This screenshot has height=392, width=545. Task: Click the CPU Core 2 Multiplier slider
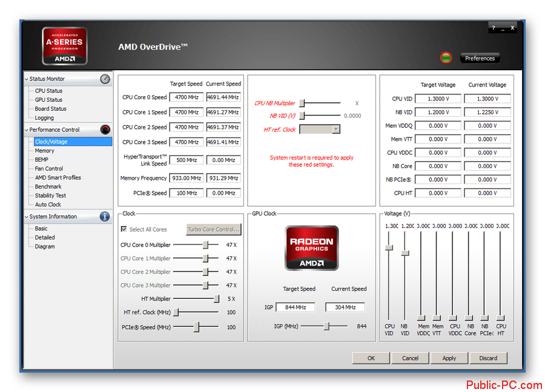coord(196,272)
